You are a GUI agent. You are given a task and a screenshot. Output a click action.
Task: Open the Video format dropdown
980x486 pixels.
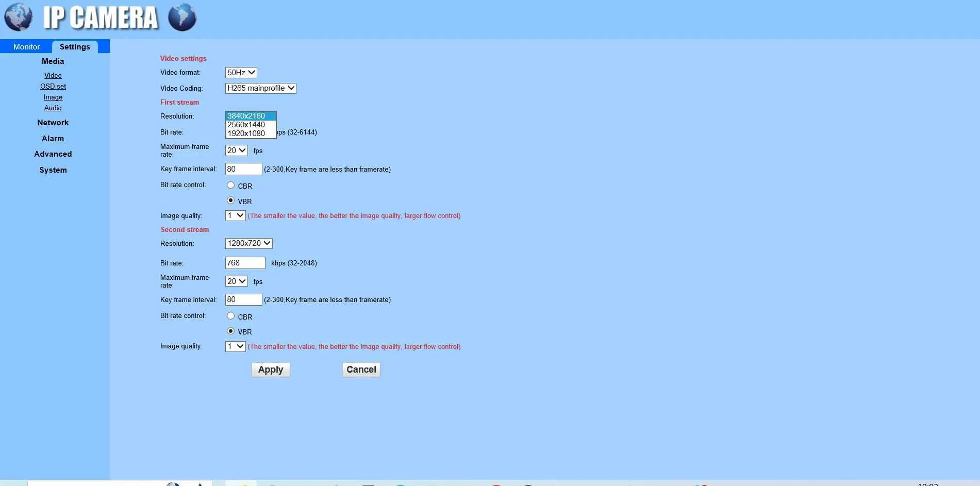(x=241, y=73)
